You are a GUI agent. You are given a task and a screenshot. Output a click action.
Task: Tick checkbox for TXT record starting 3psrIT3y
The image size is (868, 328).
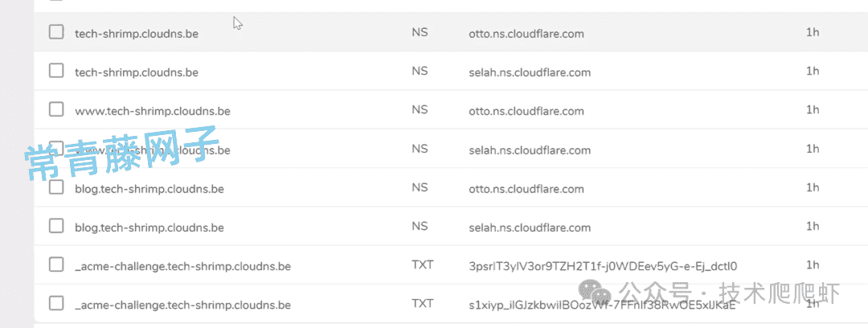(x=56, y=264)
